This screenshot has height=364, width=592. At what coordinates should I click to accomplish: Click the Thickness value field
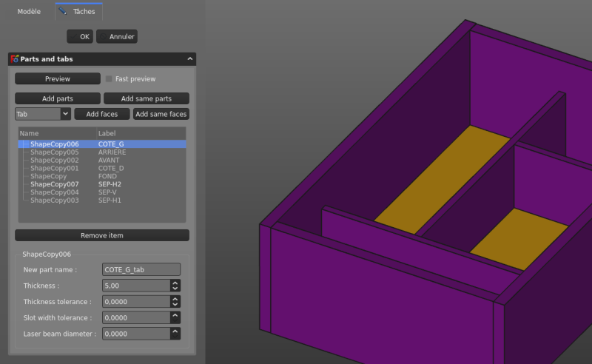[136, 286]
